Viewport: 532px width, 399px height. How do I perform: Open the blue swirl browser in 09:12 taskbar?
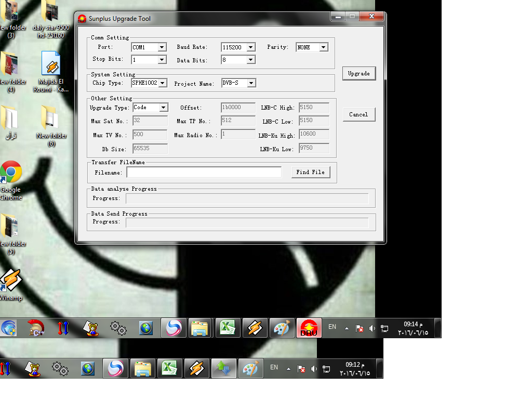coord(115,368)
